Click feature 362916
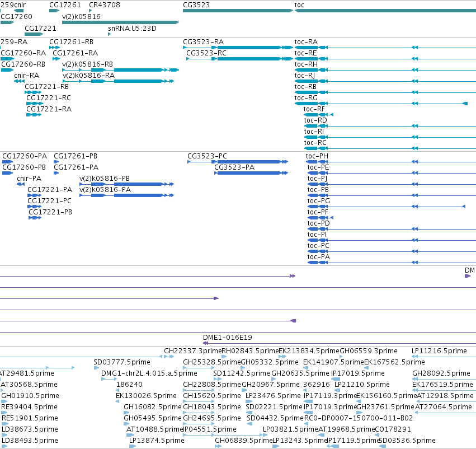 click(317, 384)
